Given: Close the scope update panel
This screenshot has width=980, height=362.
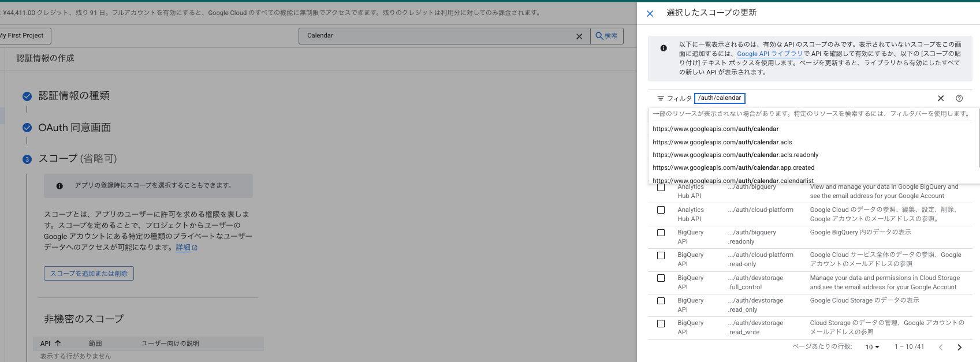Looking at the screenshot, I should click(650, 13).
